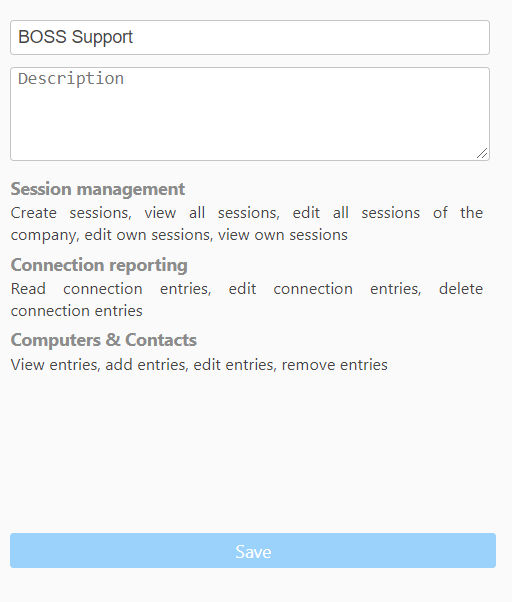This screenshot has width=512, height=602.
Task: Select the Session management heading
Action: tap(97, 189)
